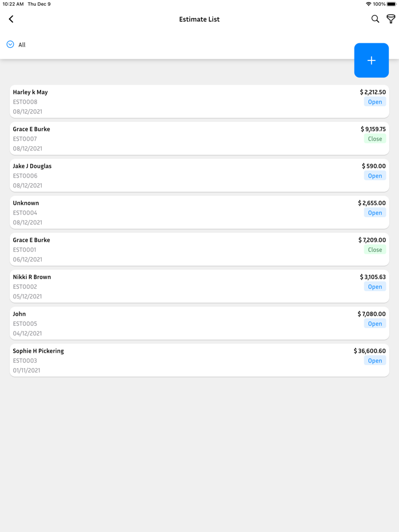Open status options on Jake J Douglas's estimate
This screenshot has width=399, height=532.
tap(374, 175)
